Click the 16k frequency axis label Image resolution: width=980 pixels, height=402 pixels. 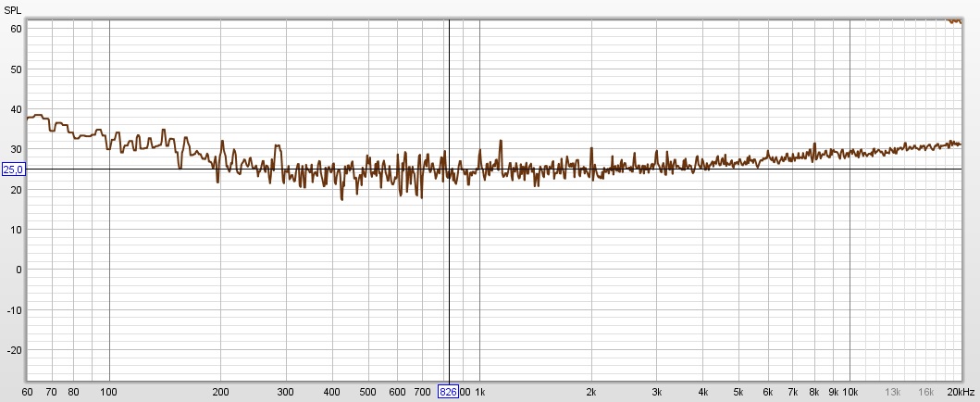pyautogui.click(x=925, y=392)
